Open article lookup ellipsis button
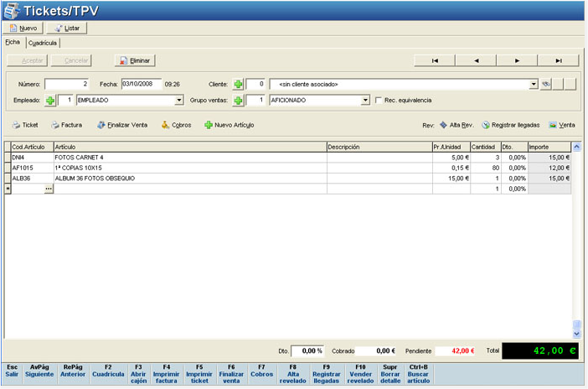Screen dimensions: 588x389 (49, 189)
